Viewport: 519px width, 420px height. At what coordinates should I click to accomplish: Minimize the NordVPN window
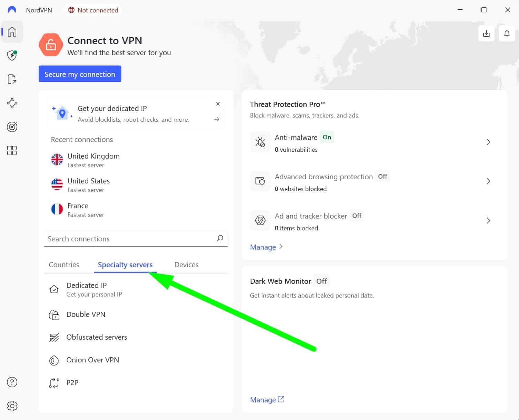click(x=460, y=10)
